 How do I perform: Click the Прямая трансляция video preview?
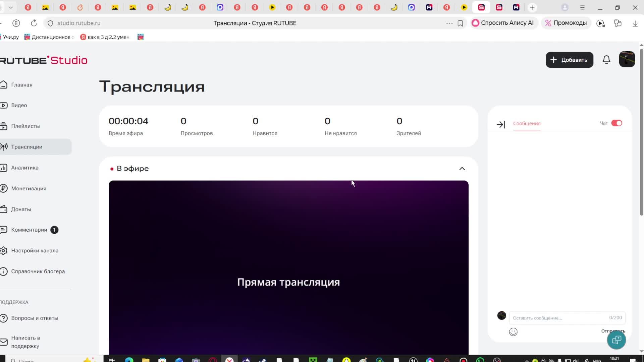pyautogui.click(x=288, y=268)
